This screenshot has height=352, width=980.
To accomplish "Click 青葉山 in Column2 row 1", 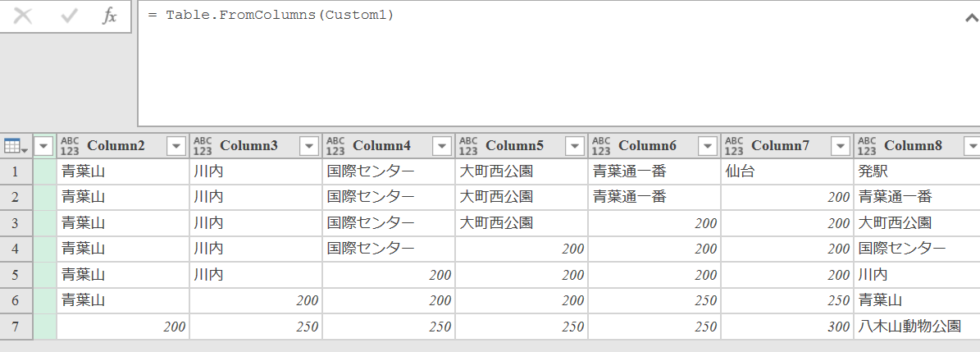I will 122,171.
